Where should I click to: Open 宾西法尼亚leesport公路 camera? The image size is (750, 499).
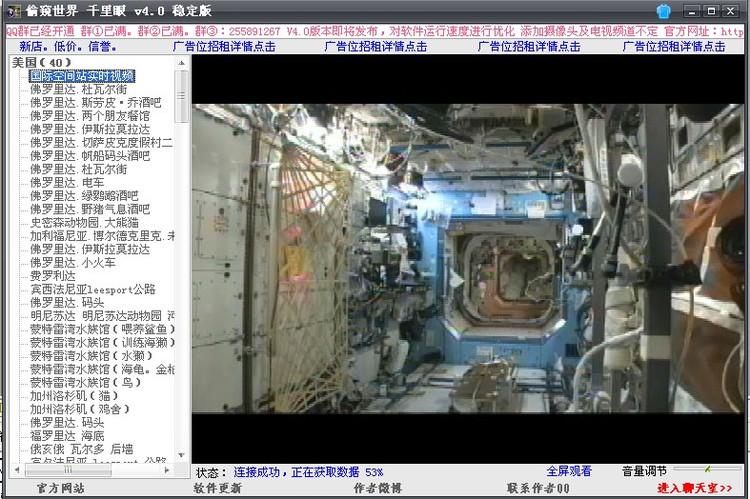tap(93, 289)
